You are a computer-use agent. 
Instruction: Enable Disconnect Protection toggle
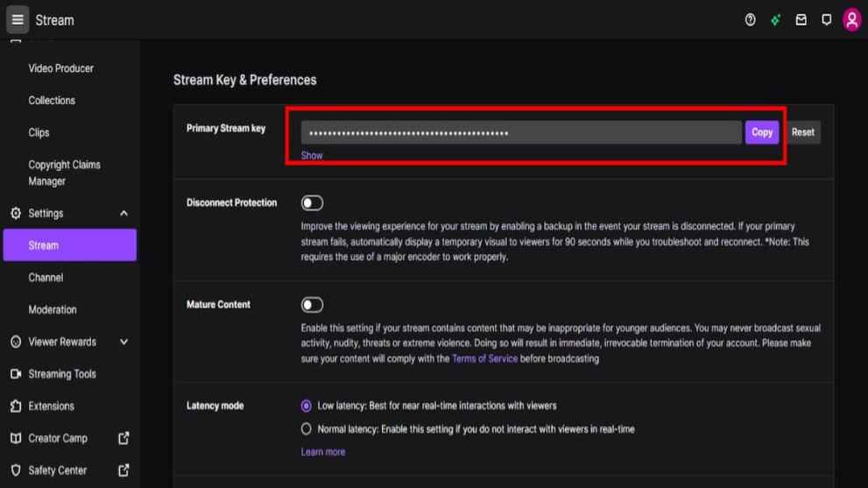pyautogui.click(x=312, y=203)
